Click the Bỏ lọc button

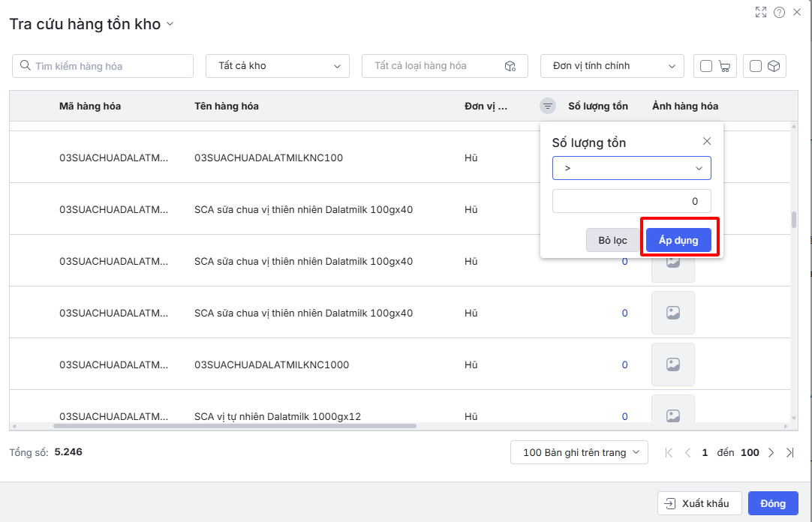click(x=612, y=240)
